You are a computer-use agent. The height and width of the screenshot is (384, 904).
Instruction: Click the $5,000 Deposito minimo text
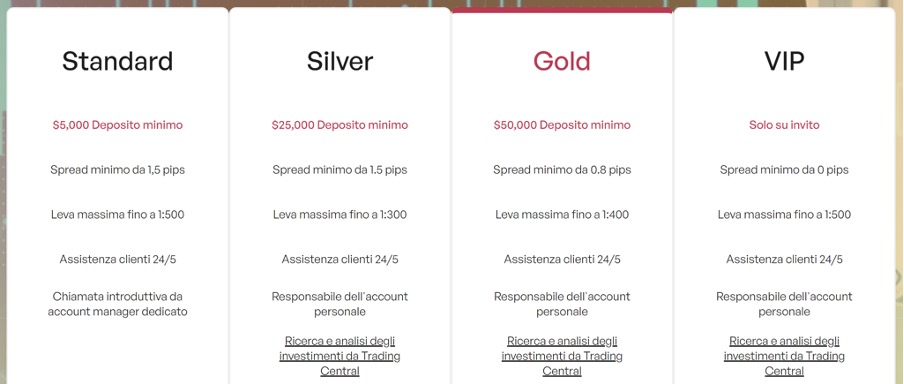click(118, 125)
